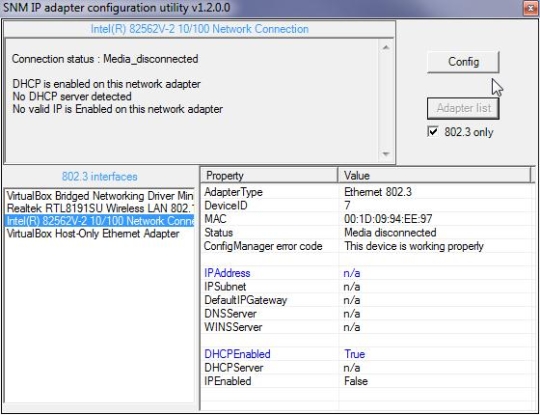Click status pane scroll down arrow
This screenshot has width=540, height=415.
386,154
